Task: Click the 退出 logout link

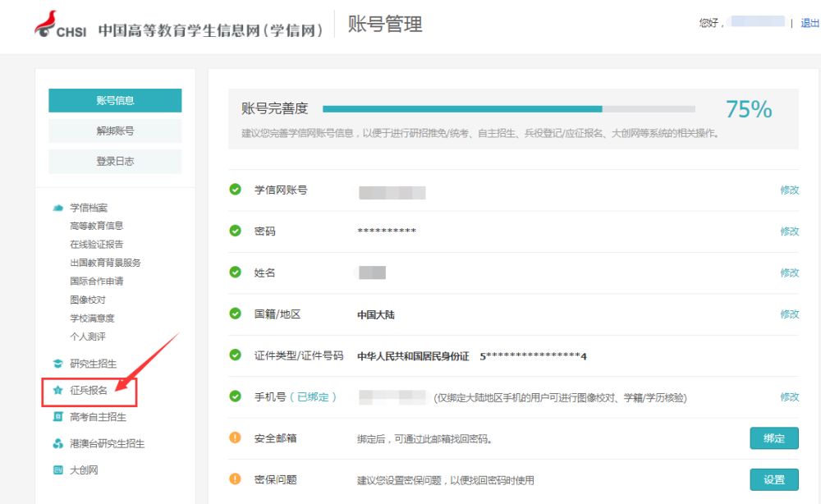Action: 811,24
